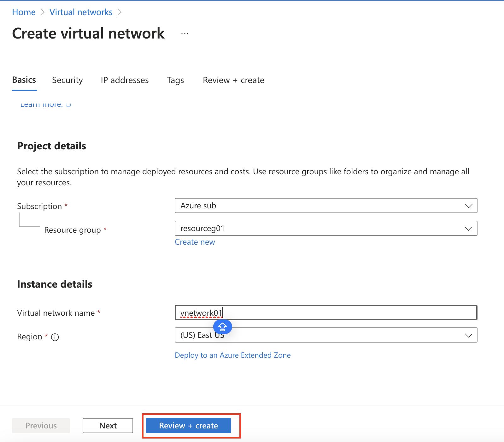Click the blue Review + create button
This screenshot has width=504, height=442.
pos(188,426)
